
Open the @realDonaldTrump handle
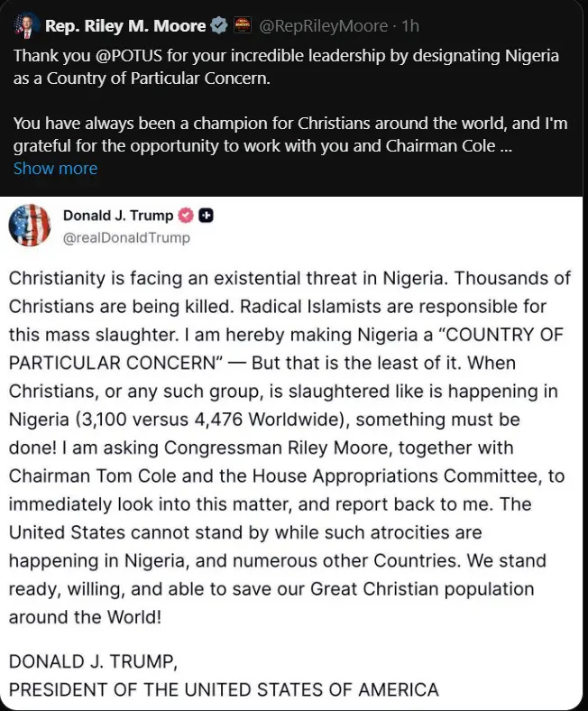(x=126, y=238)
